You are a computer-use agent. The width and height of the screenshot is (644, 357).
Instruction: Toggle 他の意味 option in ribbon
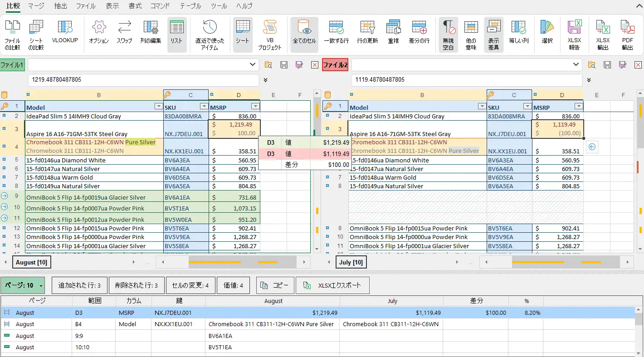pyautogui.click(x=471, y=34)
